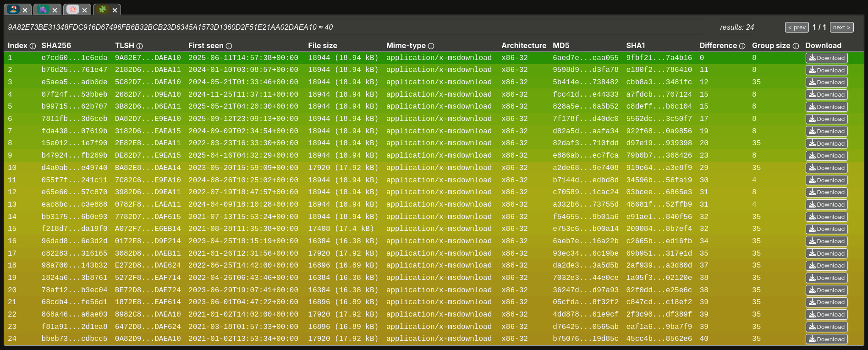Download sample 07f24f...53bbeb in row 4
Image resolution: width=868 pixels, height=350 pixels.
point(826,95)
